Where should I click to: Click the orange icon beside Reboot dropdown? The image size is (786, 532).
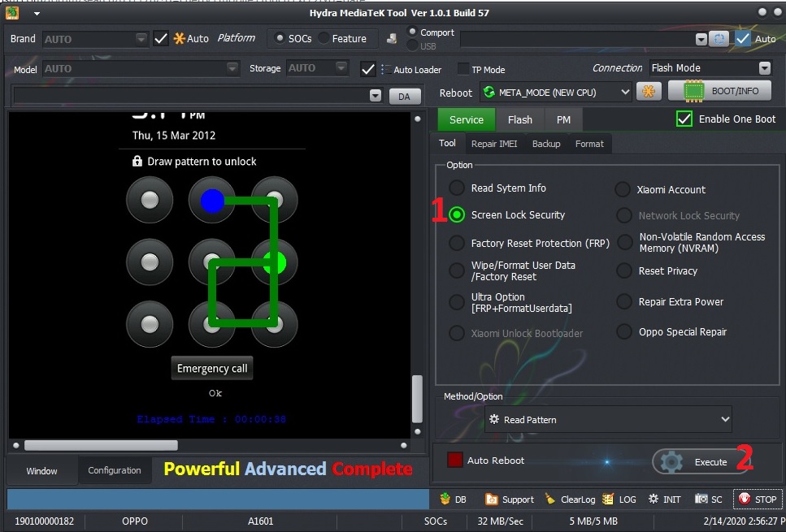click(649, 92)
